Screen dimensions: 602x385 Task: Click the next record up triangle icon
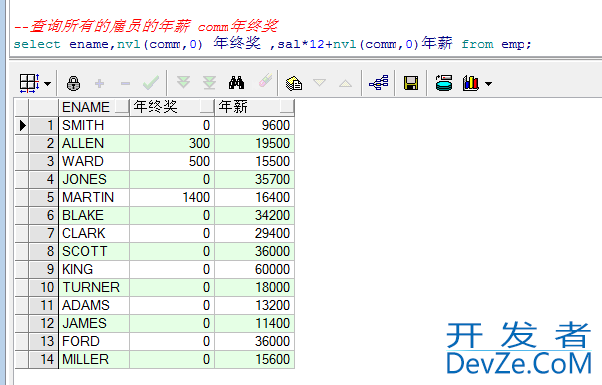[346, 83]
